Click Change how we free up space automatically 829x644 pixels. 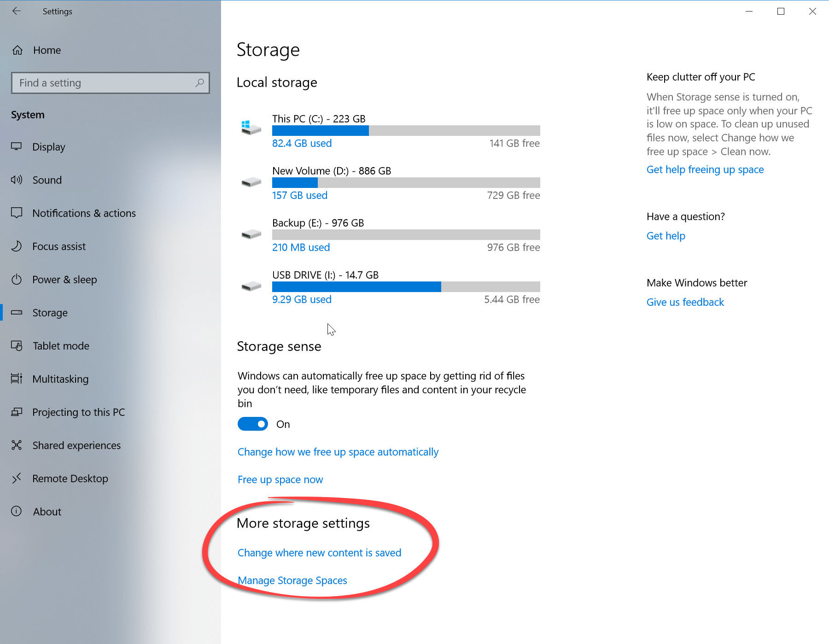coord(338,452)
